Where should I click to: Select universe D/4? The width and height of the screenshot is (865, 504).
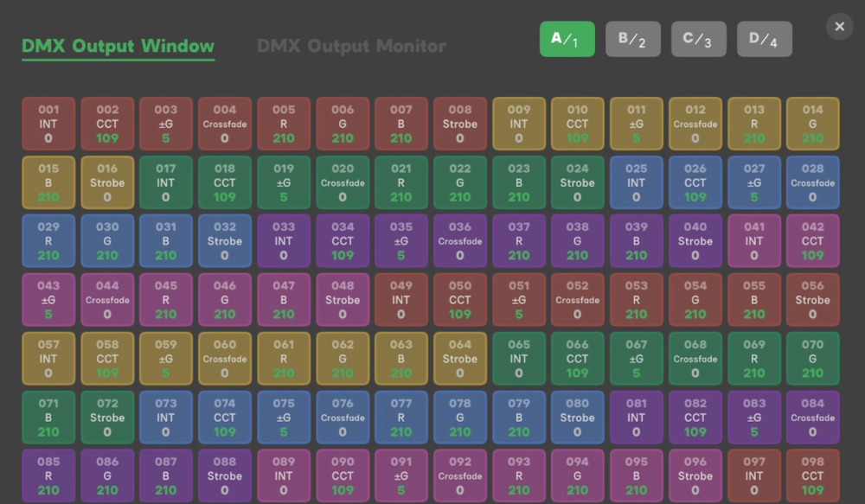[764, 39]
